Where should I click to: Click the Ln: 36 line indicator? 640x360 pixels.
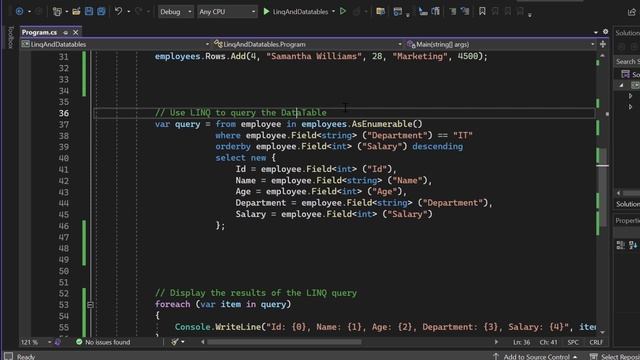522,342
